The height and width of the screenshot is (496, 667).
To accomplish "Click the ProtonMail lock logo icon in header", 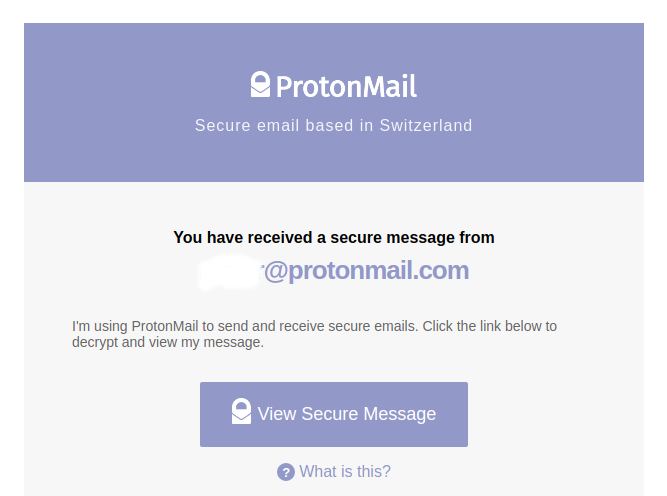I will tap(260, 84).
